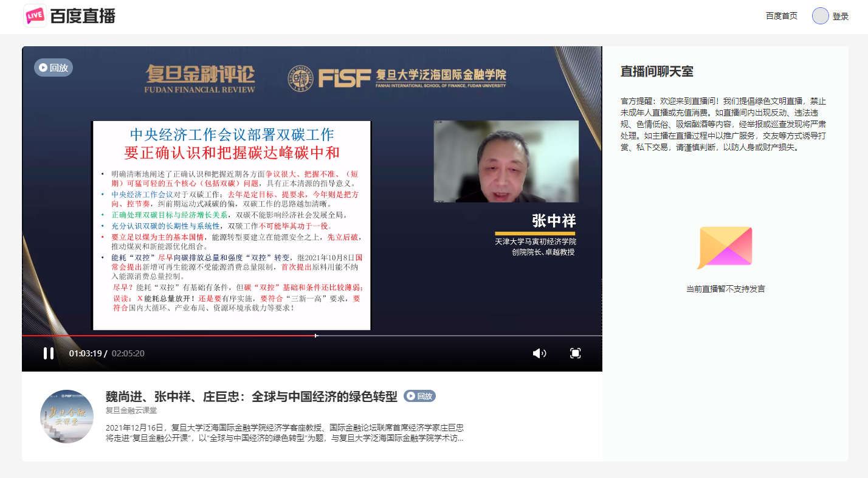
Task: Click the empty chat envelope icon
Action: click(725, 248)
